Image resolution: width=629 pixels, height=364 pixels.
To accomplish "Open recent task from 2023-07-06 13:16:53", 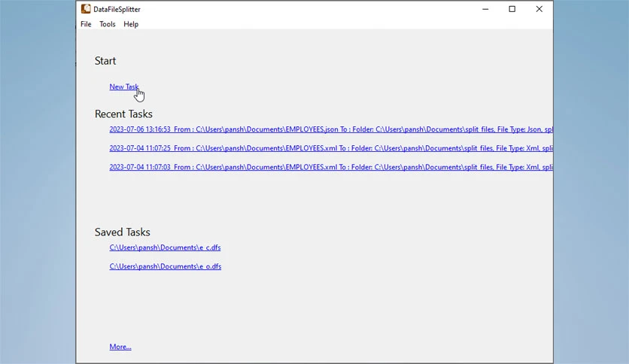I will pos(331,129).
